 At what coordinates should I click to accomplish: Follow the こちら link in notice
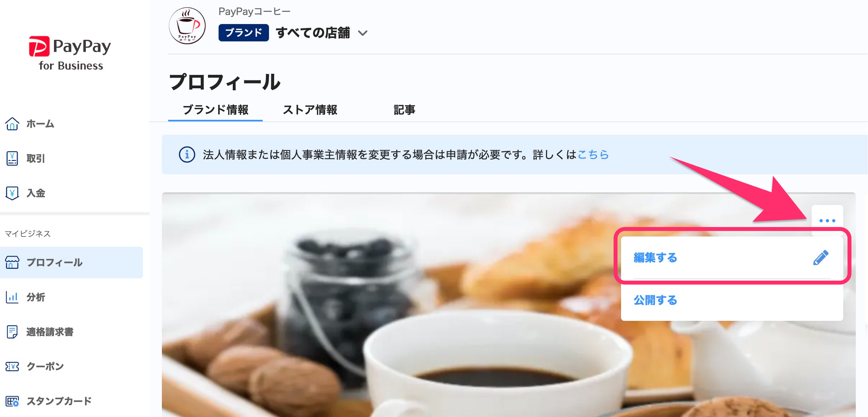click(593, 155)
